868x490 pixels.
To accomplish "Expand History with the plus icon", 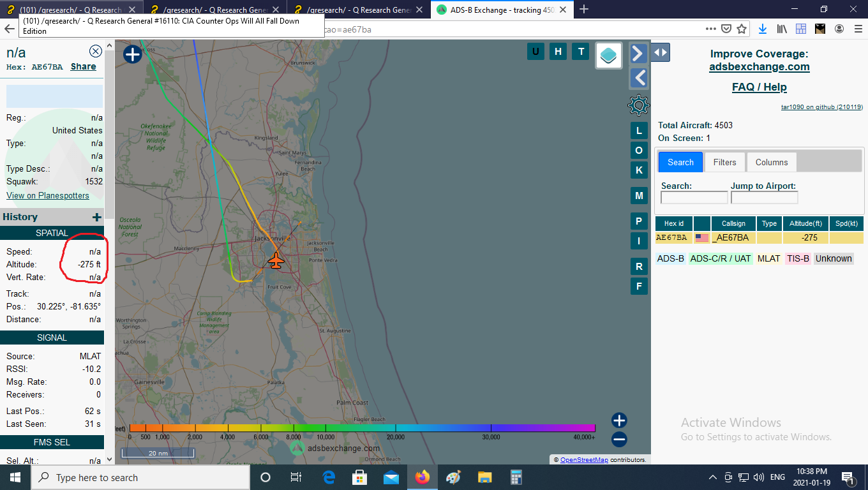I will click(x=97, y=218).
